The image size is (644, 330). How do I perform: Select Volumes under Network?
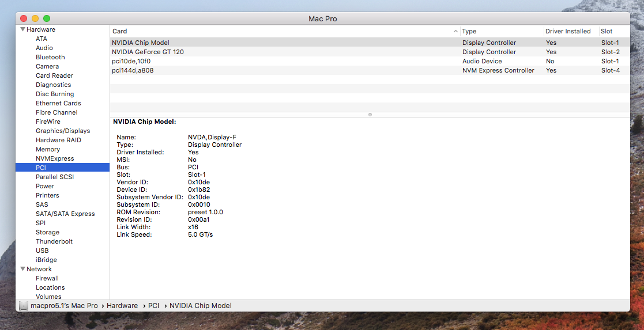48,297
